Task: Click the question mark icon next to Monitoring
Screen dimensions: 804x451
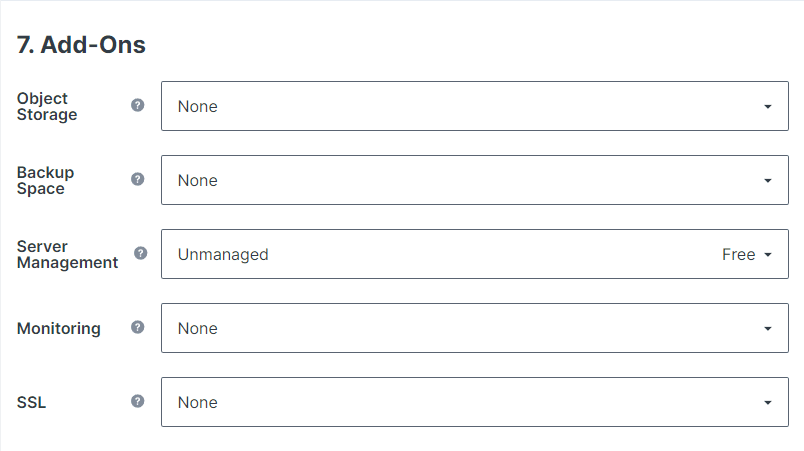Action: click(137, 327)
